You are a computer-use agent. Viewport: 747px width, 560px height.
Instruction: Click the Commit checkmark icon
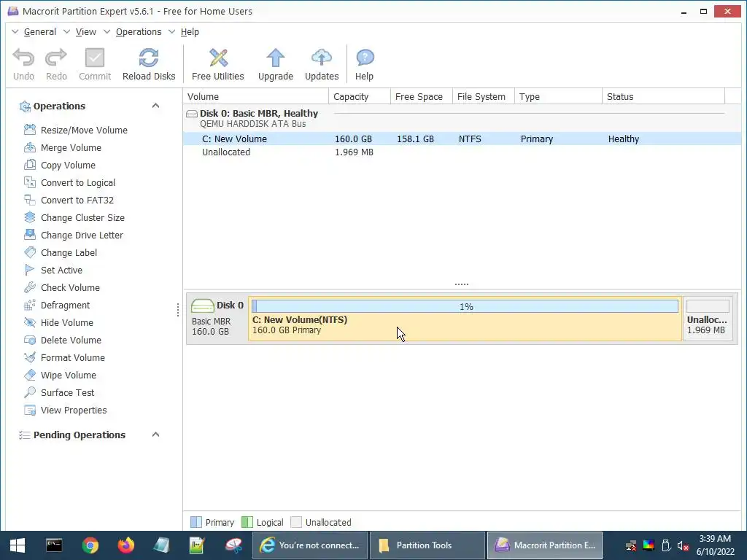coord(95,58)
